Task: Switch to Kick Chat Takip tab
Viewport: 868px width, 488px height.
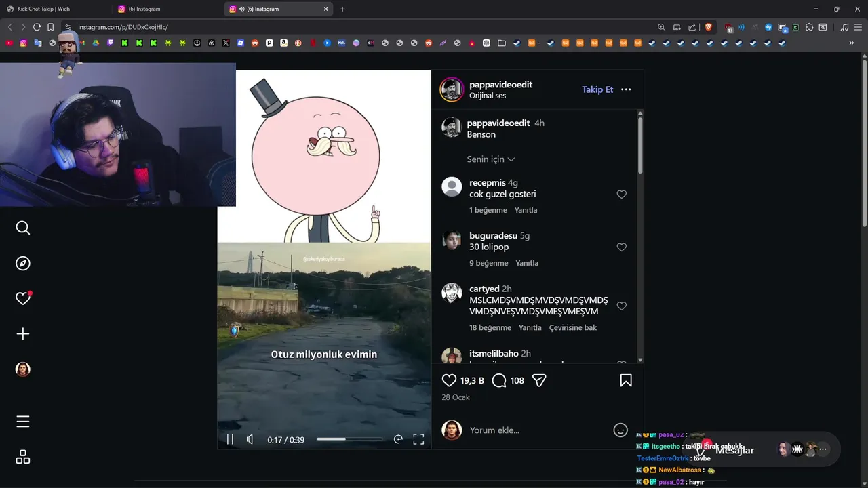Action: [56, 9]
